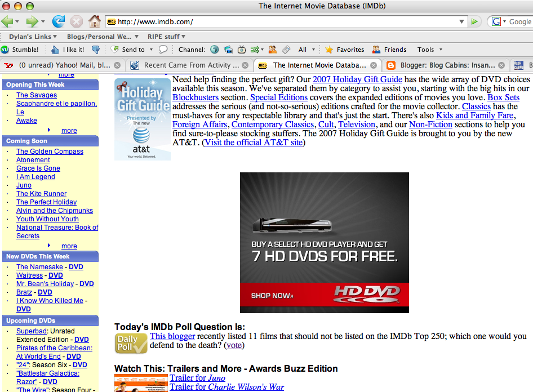Viewport: 533px width, 392px height.
Task: Open the address bar URL history dropdown
Action: (x=461, y=22)
